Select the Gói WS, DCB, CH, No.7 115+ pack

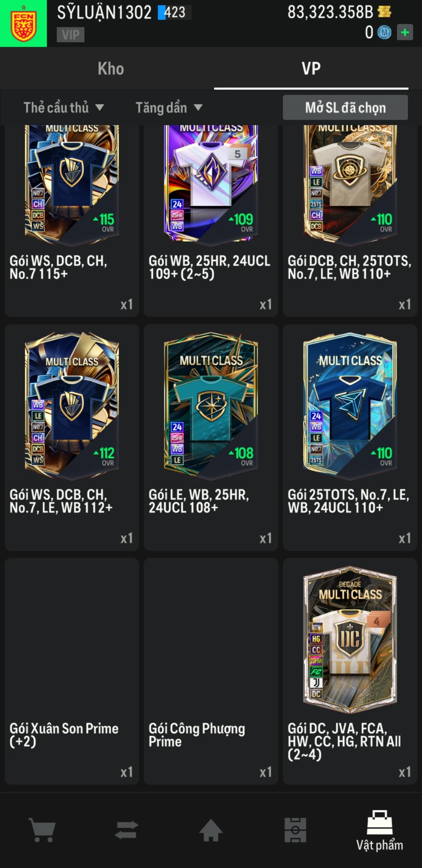click(72, 221)
